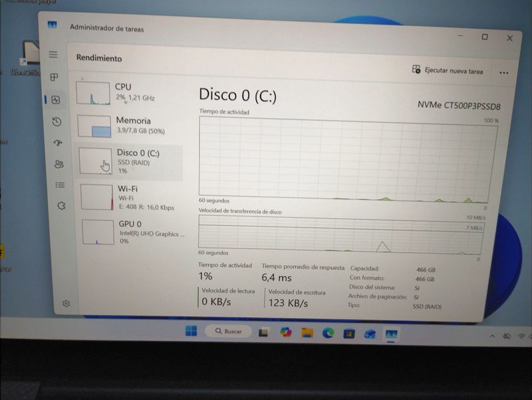Click the Task Manager title bar icon
The width and height of the screenshot is (532, 400).
coord(53,25)
